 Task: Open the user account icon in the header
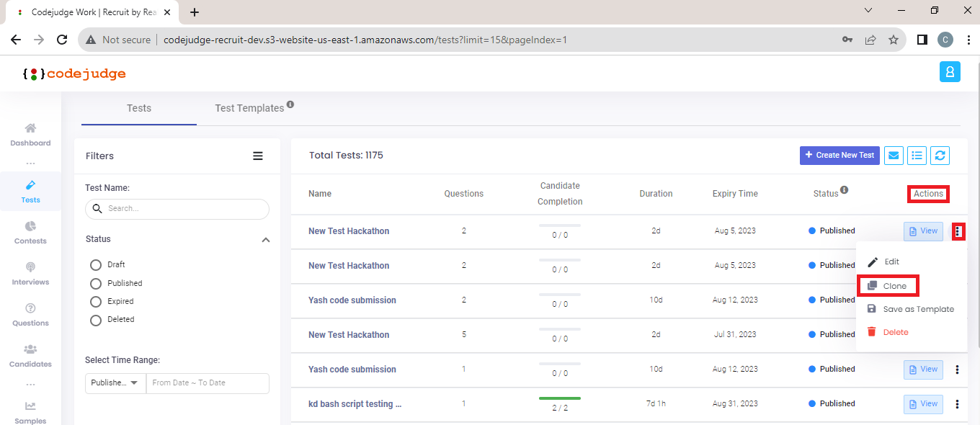(x=950, y=71)
